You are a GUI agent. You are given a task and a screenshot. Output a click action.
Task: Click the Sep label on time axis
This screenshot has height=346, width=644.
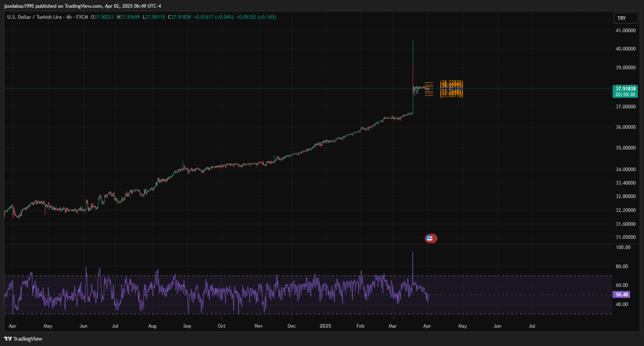tap(187, 326)
